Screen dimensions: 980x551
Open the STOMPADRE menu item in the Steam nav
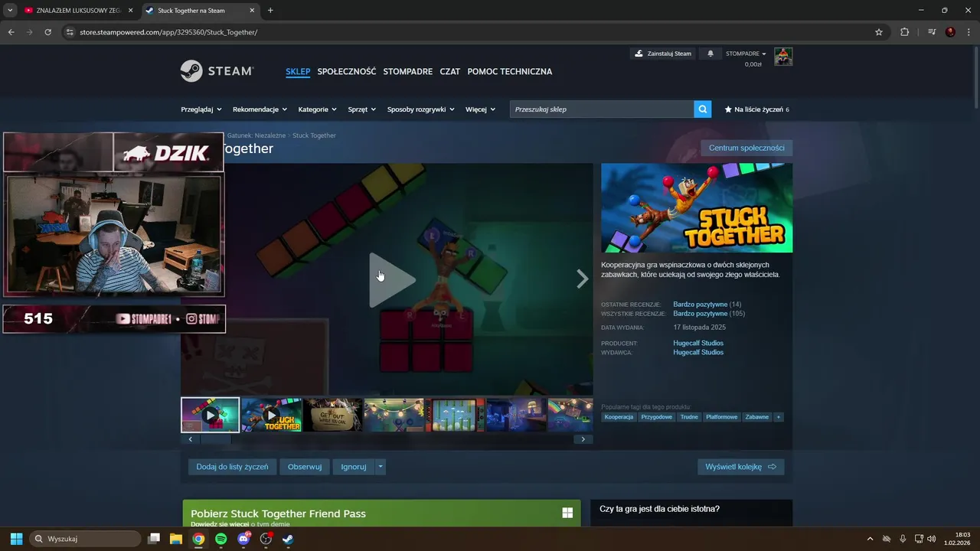[x=408, y=71]
